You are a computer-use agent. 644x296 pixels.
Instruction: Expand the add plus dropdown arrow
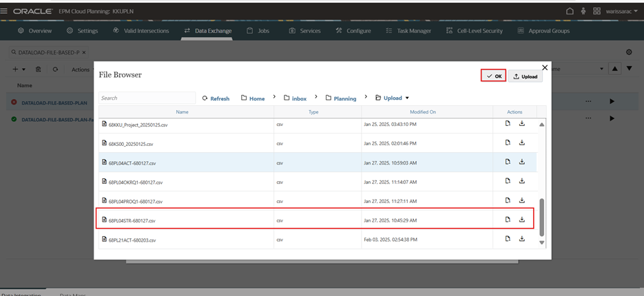point(23,70)
